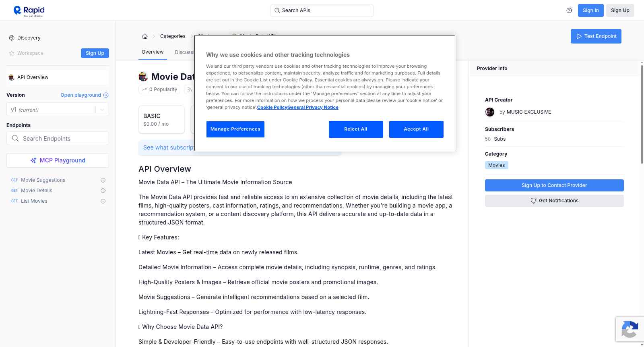644x347 pixels.
Task: Click the Provider Info panel scrollbar
Action: coord(642,114)
